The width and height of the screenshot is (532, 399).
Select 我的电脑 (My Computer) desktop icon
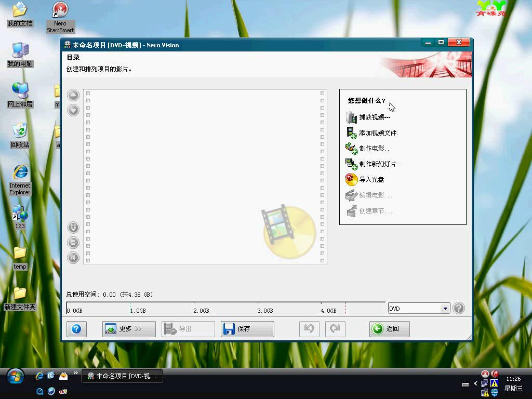pyautogui.click(x=20, y=55)
